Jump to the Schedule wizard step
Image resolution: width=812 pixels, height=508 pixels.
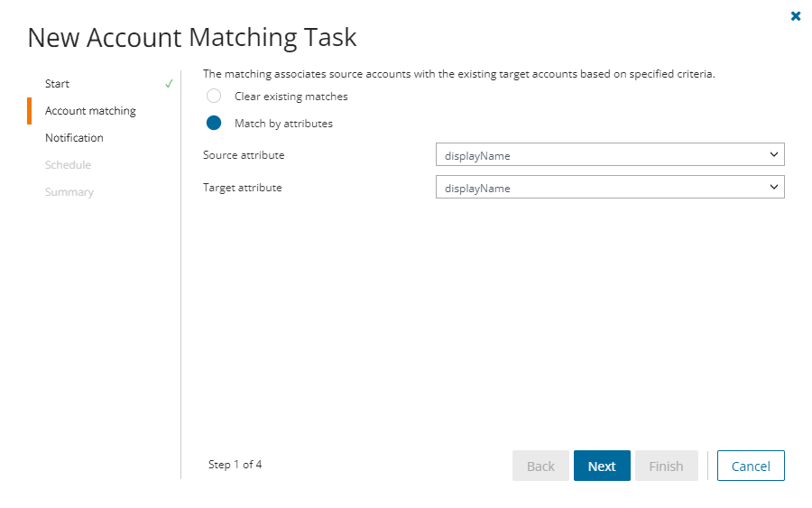68,165
